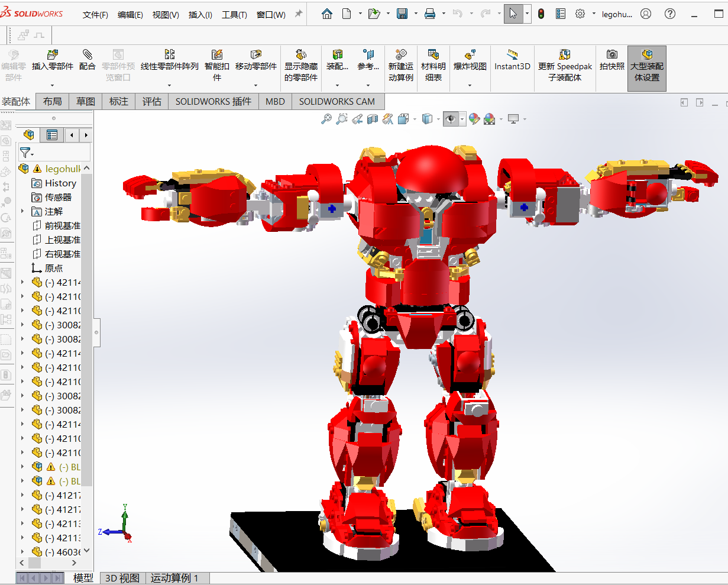This screenshot has height=585, width=728.
Task: Print the document using the printer icon
Action: (x=430, y=14)
